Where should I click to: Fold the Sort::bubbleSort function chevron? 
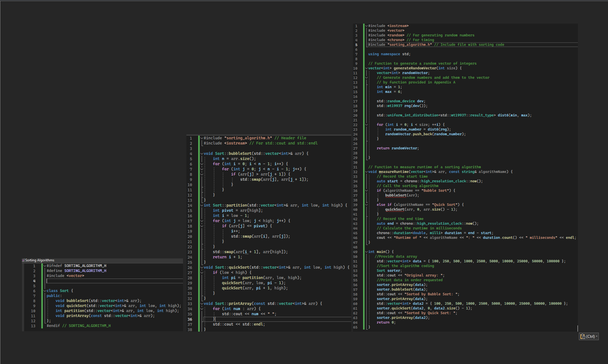(202, 154)
